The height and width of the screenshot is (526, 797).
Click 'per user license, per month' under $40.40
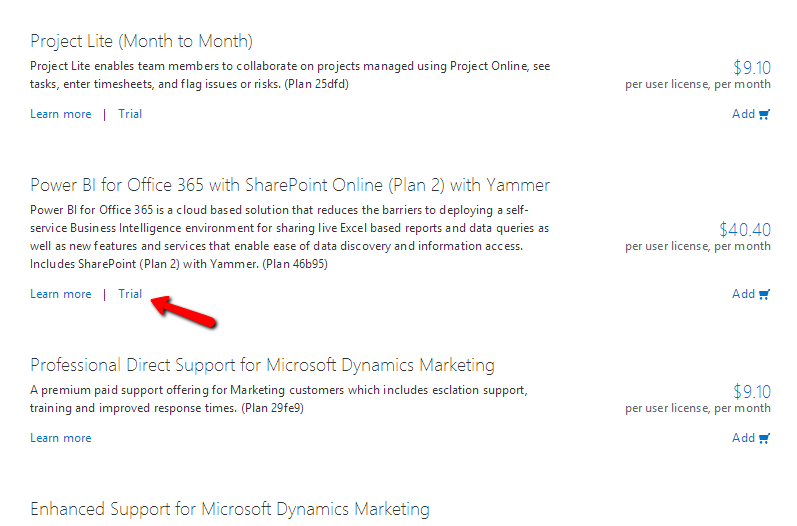tap(698, 246)
